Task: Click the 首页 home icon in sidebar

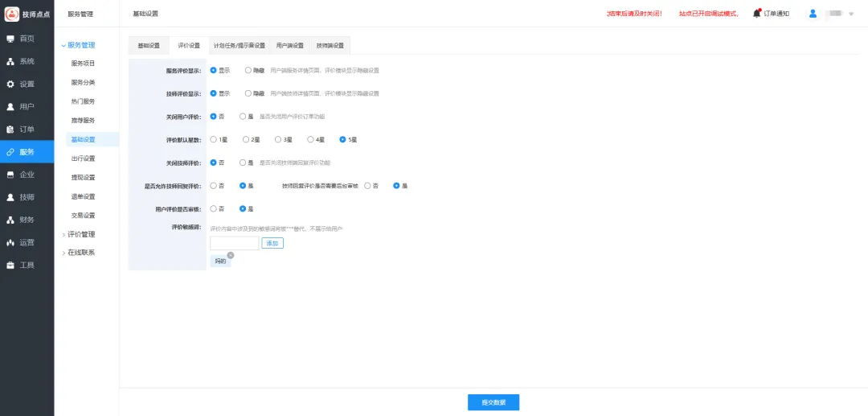Action: [10, 39]
